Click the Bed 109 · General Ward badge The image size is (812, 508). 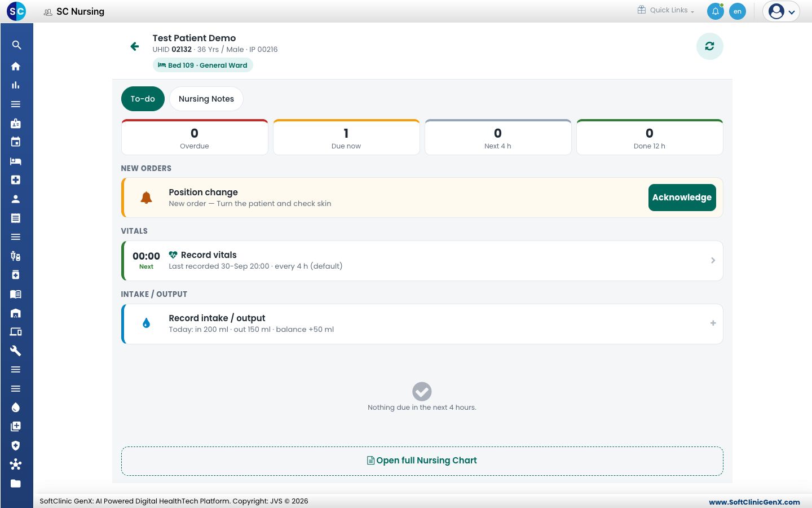point(203,65)
